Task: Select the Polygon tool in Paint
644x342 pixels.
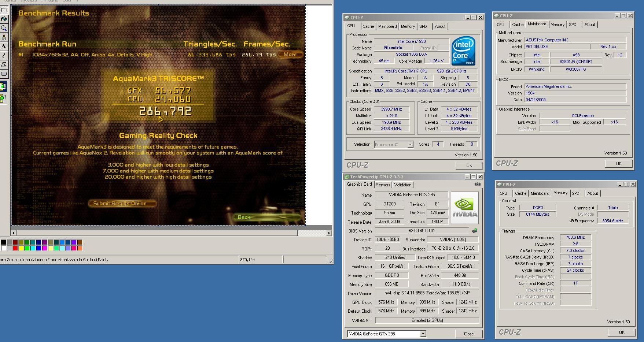Action: tap(4, 65)
